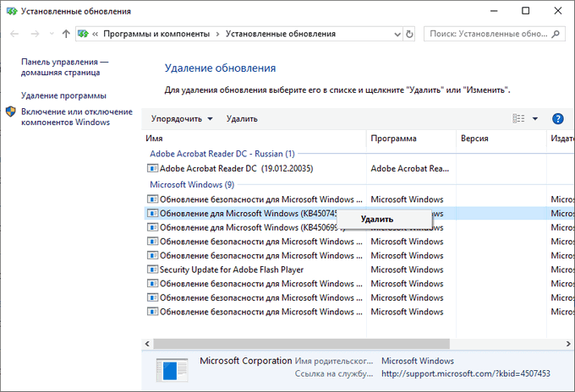Viewport: 575px width, 392px height.
Task: Click Microsoft Corporation in the details pane
Action: point(246,361)
